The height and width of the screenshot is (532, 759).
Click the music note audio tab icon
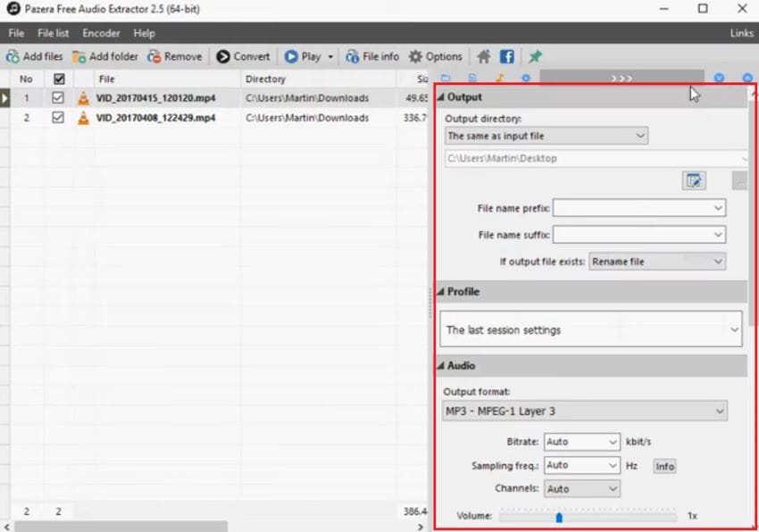(499, 78)
